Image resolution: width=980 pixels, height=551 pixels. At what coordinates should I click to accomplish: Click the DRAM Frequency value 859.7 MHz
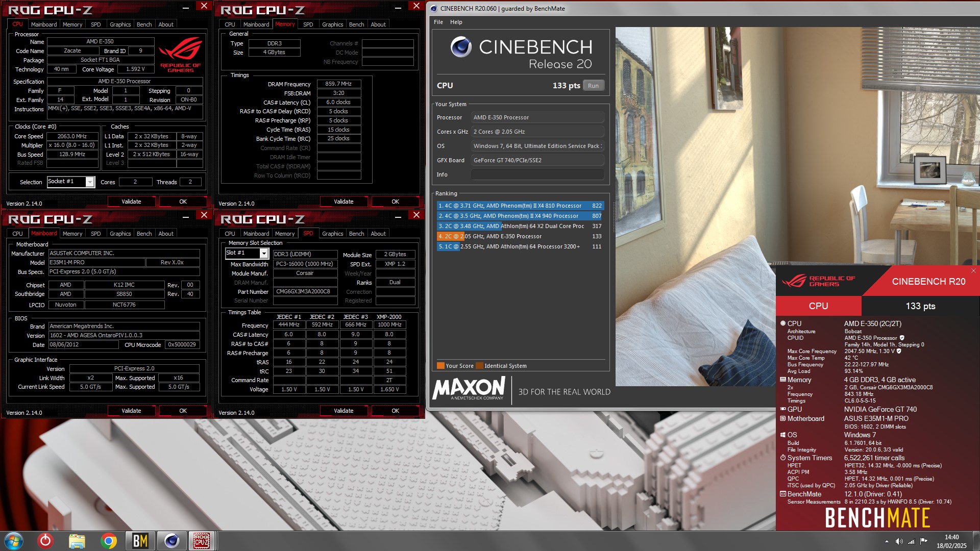point(338,84)
